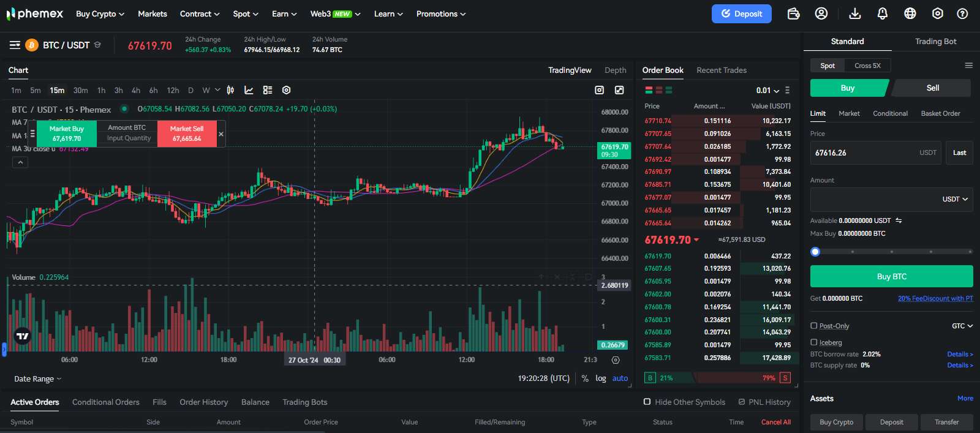Enable Hide Other Symbols checkbox

pyautogui.click(x=647, y=402)
